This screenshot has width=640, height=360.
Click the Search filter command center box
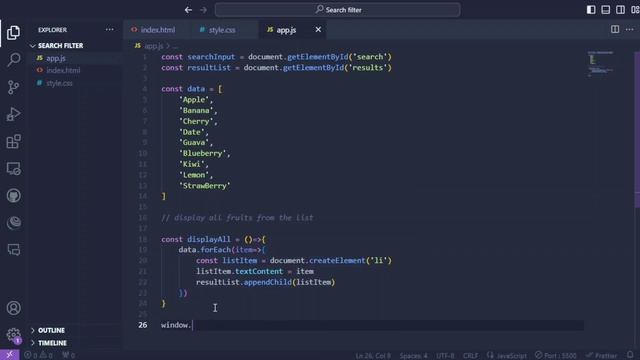338,10
